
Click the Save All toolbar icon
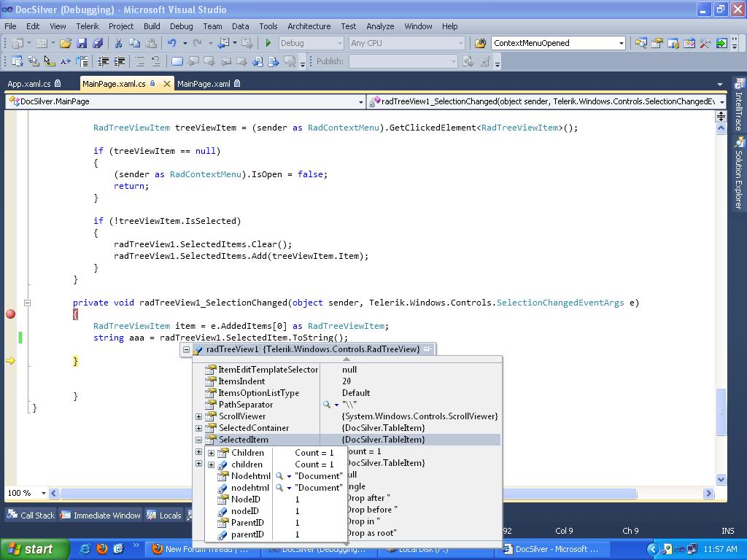coord(97,43)
